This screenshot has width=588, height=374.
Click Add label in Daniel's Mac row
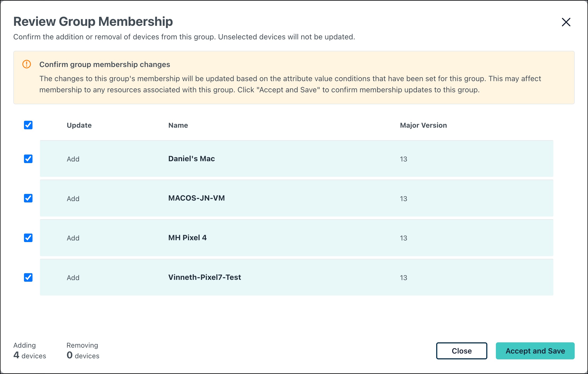pos(73,159)
